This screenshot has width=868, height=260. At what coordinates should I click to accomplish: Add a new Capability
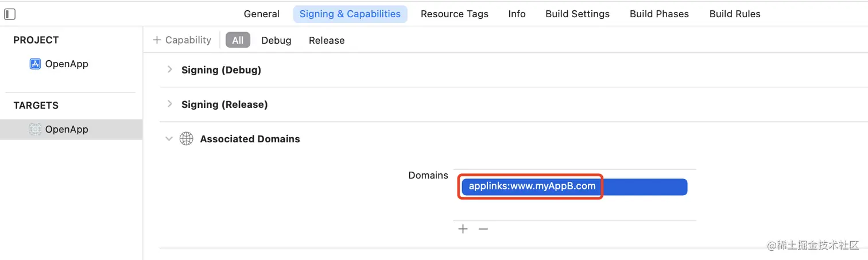pyautogui.click(x=182, y=40)
